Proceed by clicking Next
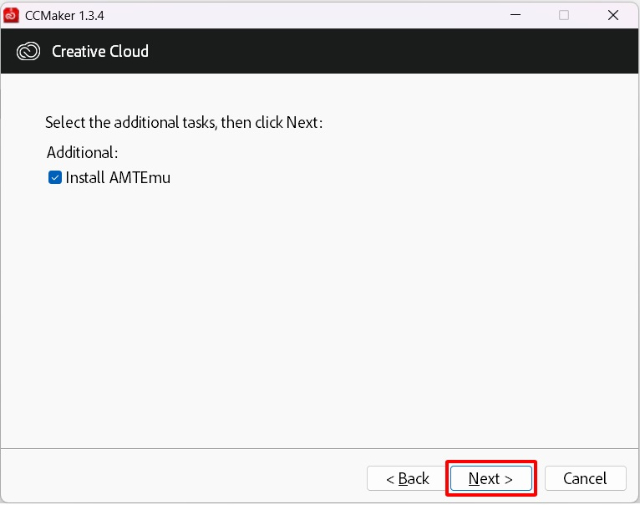640x505 pixels. pyautogui.click(x=491, y=478)
